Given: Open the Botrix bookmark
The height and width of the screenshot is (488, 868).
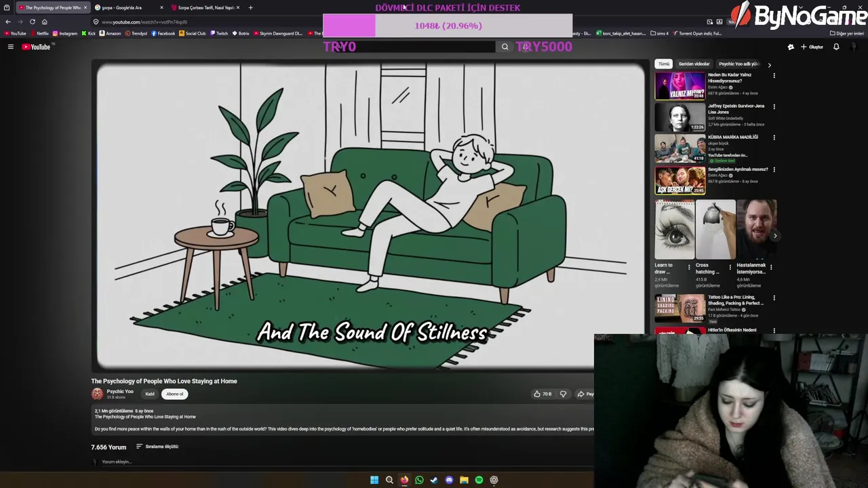Looking at the screenshot, I should pyautogui.click(x=241, y=33).
